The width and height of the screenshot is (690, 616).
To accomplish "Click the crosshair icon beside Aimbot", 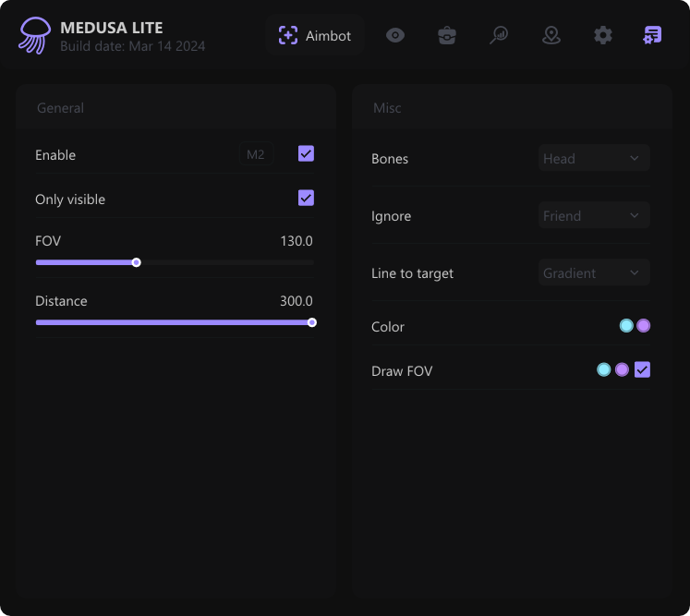I will (x=288, y=36).
